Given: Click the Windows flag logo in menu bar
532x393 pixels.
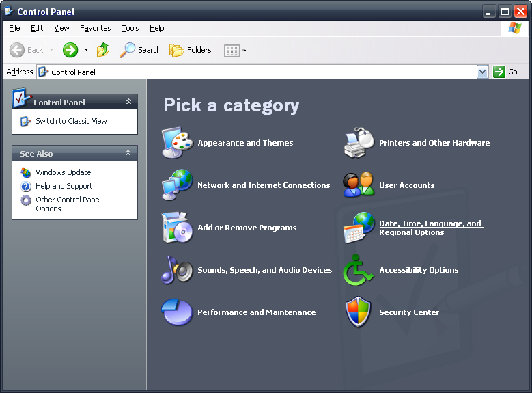Looking at the screenshot, I should pos(515,28).
